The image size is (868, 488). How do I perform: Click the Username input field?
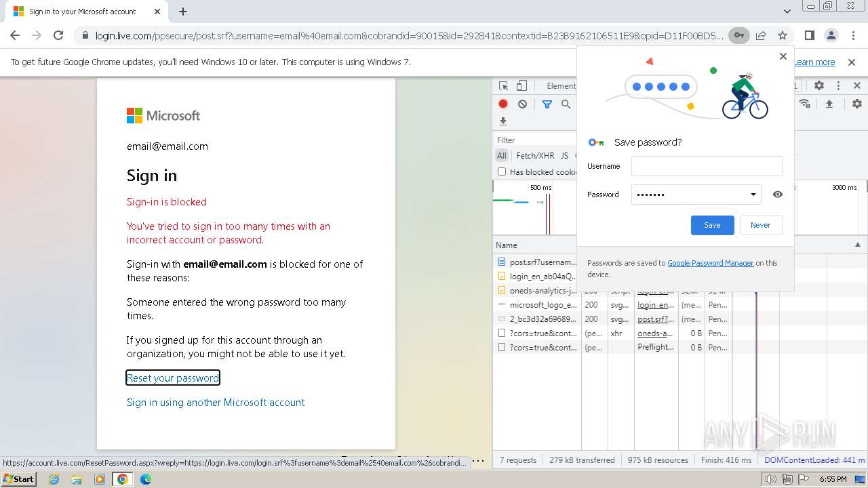click(707, 166)
